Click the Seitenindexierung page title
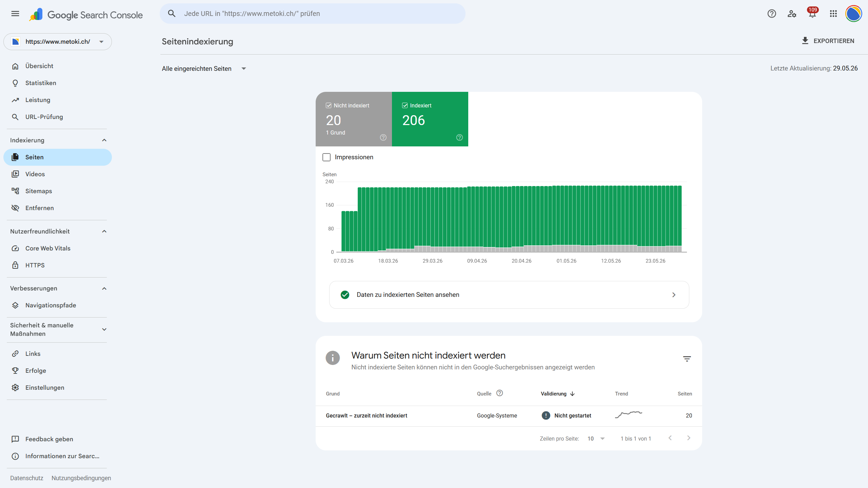Screen dimensions: 868x488 pyautogui.click(x=197, y=42)
